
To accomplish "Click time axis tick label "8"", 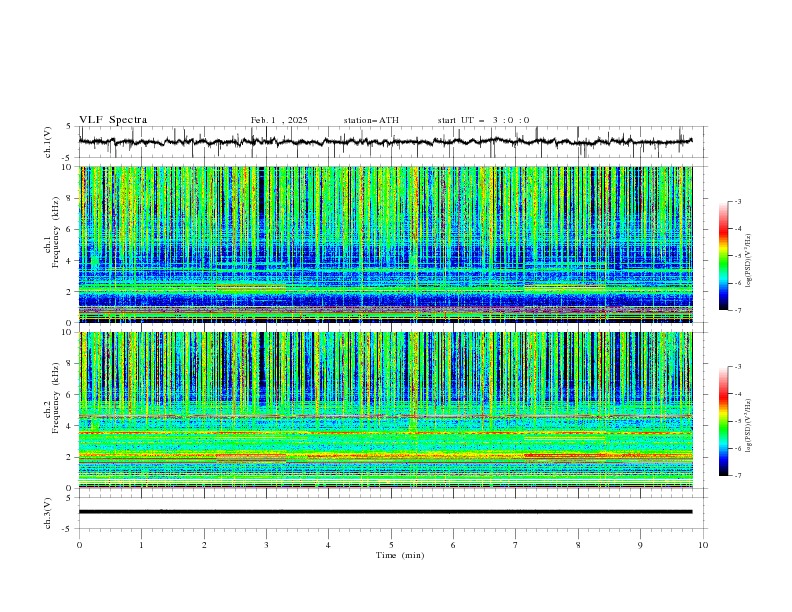I will 578,545.
